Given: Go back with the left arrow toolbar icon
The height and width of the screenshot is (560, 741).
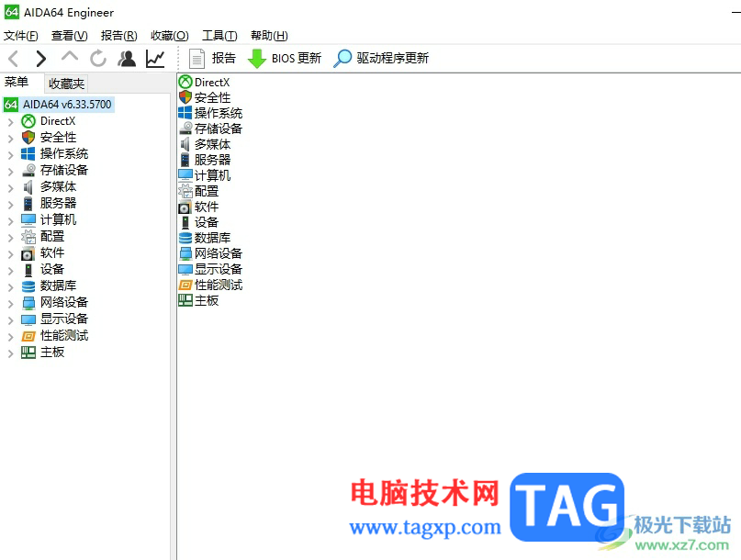Looking at the screenshot, I should 14,59.
